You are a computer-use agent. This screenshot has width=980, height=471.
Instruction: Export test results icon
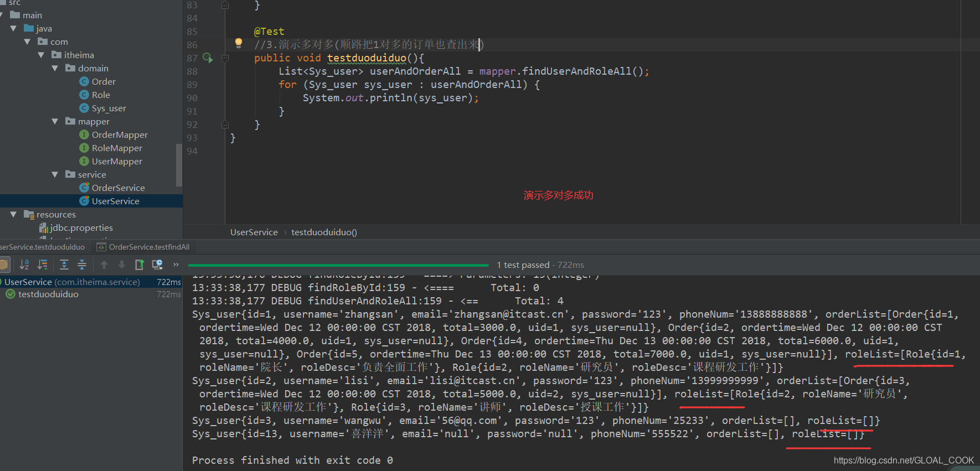click(140, 265)
